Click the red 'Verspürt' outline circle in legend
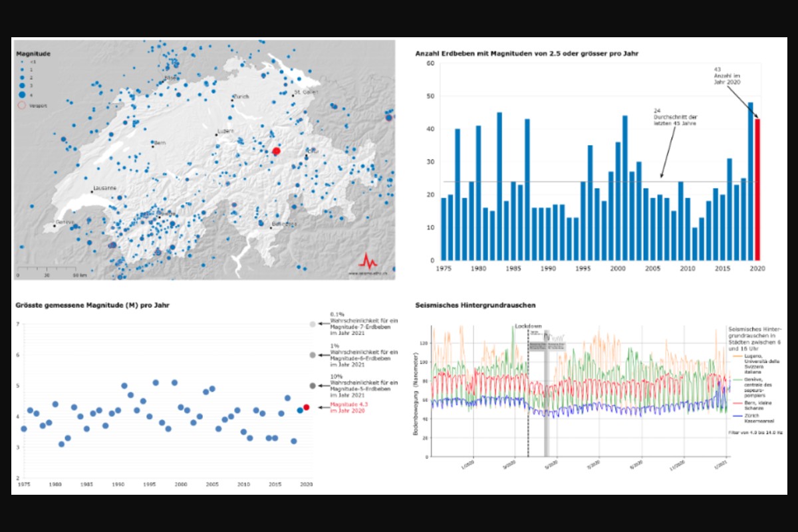Image resolution: width=798 pixels, height=532 pixels. click(22, 104)
